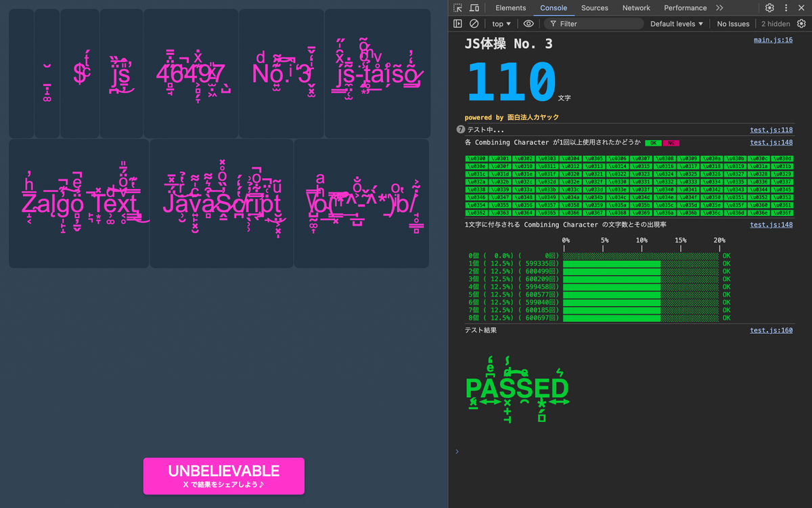
Task: Focus the console Filter field
Action: (593, 24)
